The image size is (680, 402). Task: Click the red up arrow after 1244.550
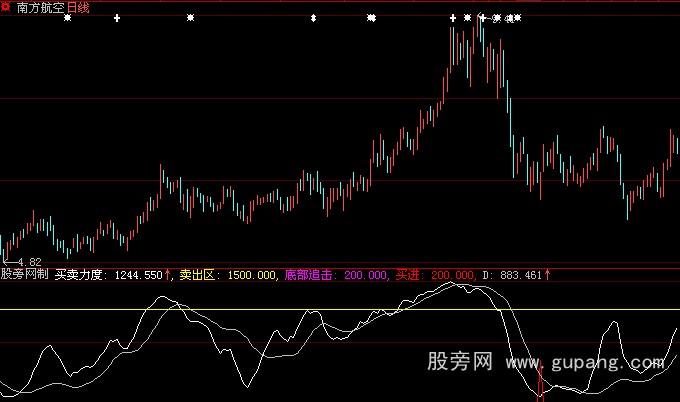(x=168, y=272)
